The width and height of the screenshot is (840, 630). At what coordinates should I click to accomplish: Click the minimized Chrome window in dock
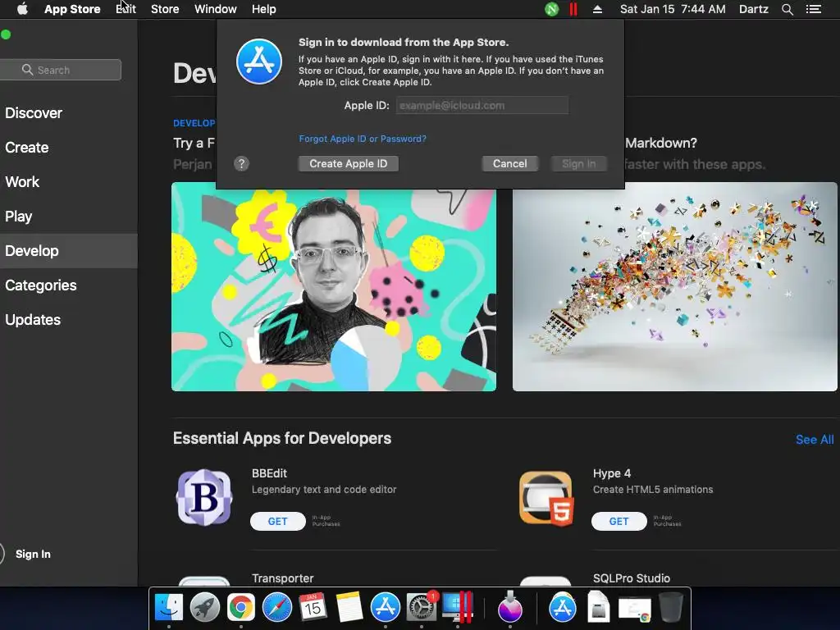(634, 609)
